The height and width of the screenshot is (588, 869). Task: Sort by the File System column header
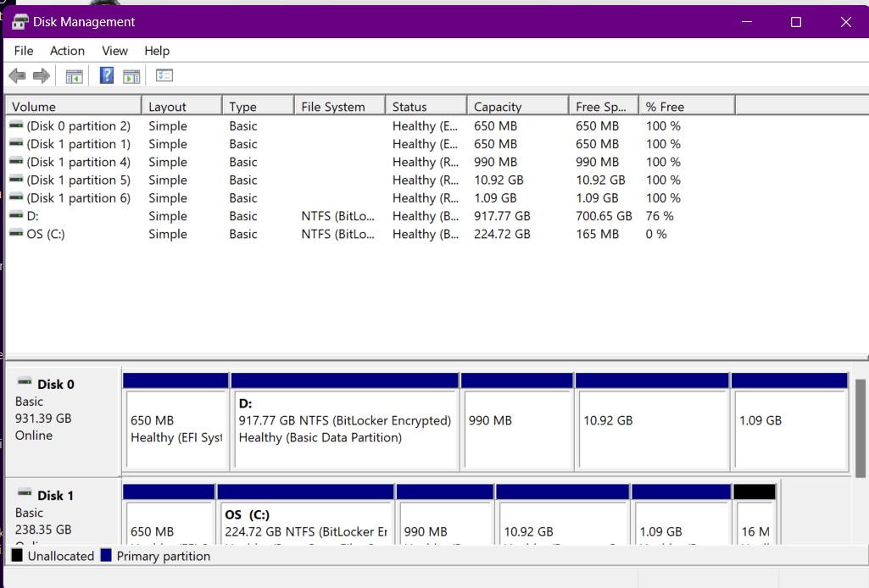coord(340,106)
